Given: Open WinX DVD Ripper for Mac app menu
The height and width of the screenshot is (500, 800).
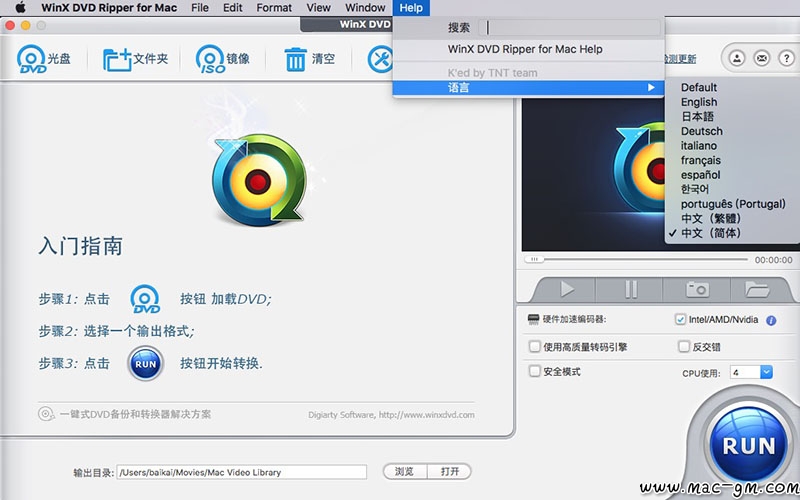Looking at the screenshot, I should click(x=109, y=8).
